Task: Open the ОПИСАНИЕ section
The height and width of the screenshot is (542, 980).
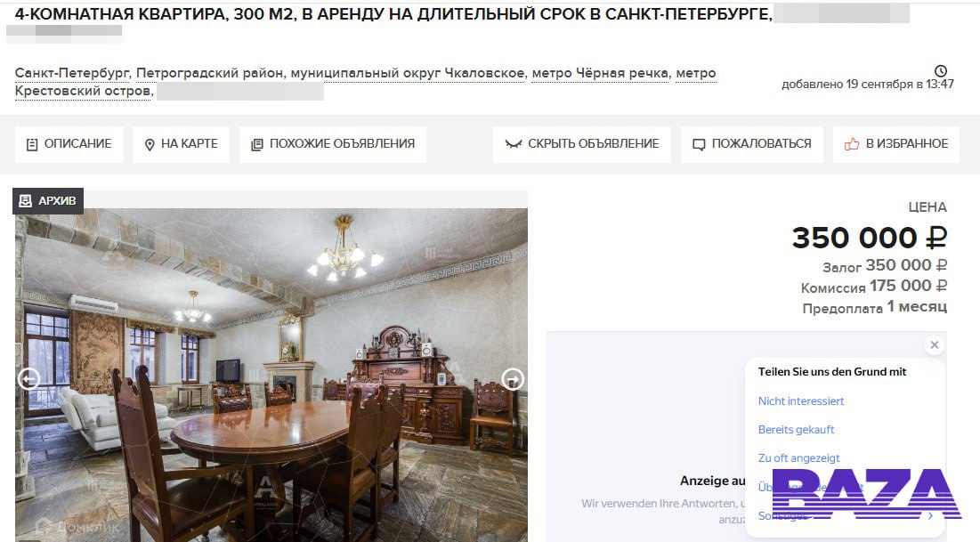Action: (69, 144)
